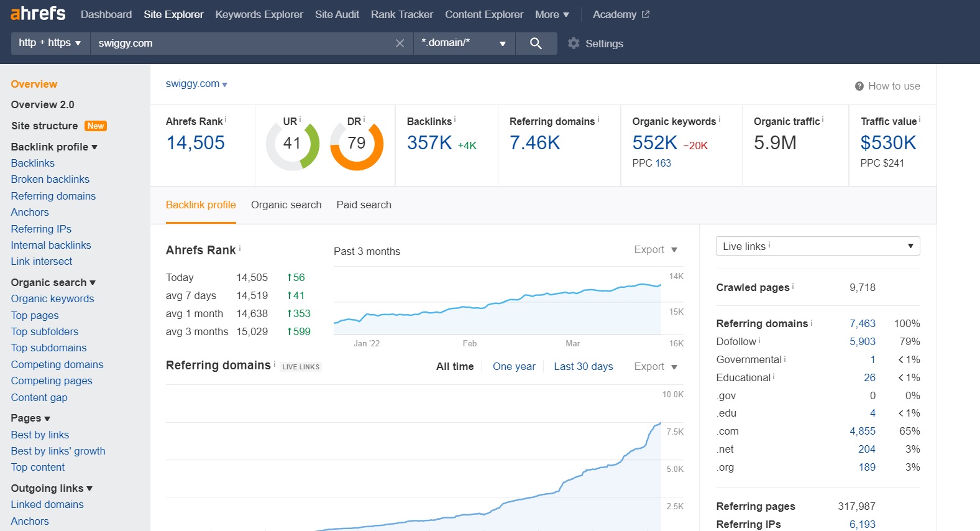
Task: Click the $530K traffic value
Action: coord(889,143)
